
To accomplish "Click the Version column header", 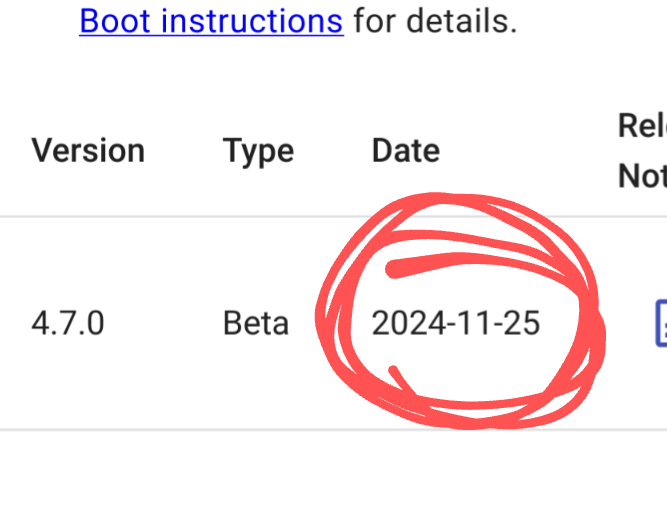I will click(x=88, y=151).
